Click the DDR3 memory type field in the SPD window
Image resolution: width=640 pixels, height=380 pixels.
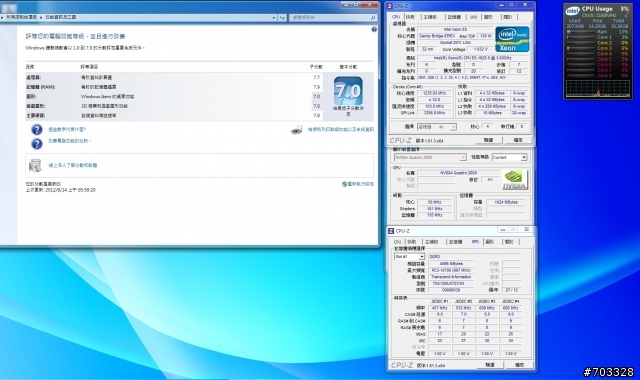pos(474,257)
